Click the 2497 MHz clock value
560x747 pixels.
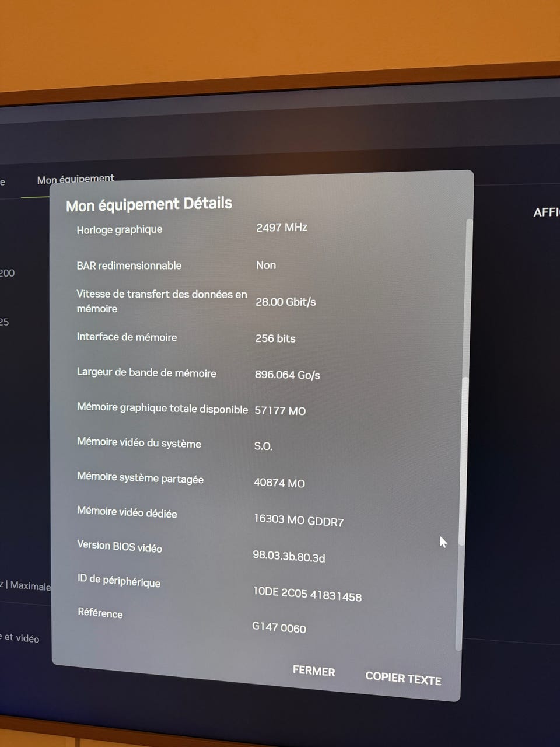click(281, 228)
